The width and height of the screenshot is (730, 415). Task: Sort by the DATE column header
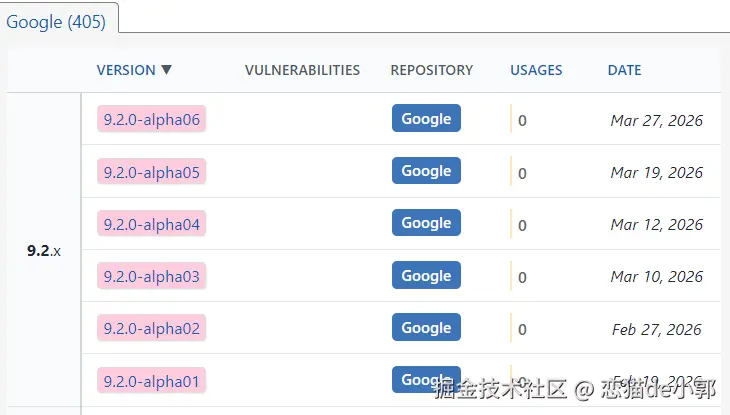[x=624, y=70]
